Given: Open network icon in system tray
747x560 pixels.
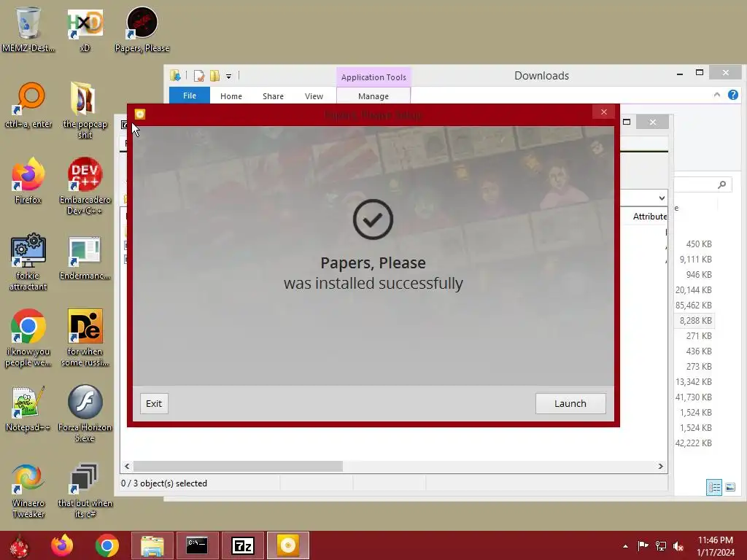Looking at the screenshot, I should [x=660, y=546].
